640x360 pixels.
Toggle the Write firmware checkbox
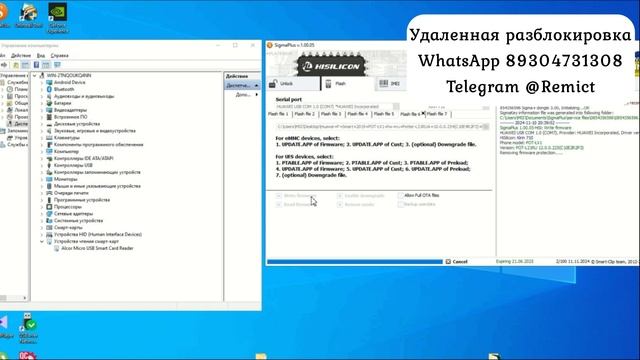pos(279,196)
